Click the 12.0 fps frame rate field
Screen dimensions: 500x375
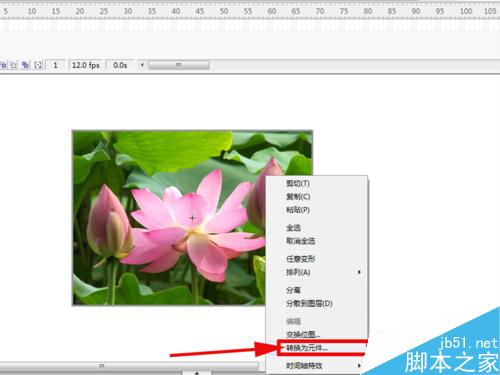pos(86,65)
